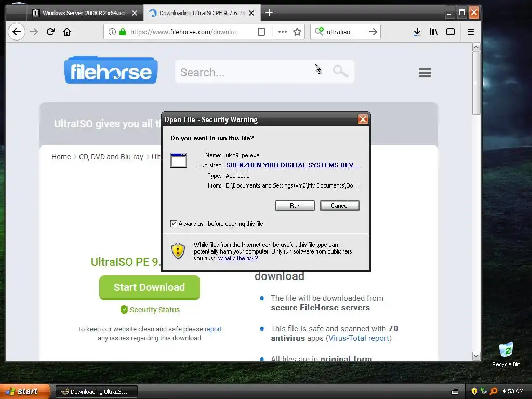Image resolution: width=532 pixels, height=399 pixels.
Task: Click Run in the Security Warning
Action: pos(295,206)
